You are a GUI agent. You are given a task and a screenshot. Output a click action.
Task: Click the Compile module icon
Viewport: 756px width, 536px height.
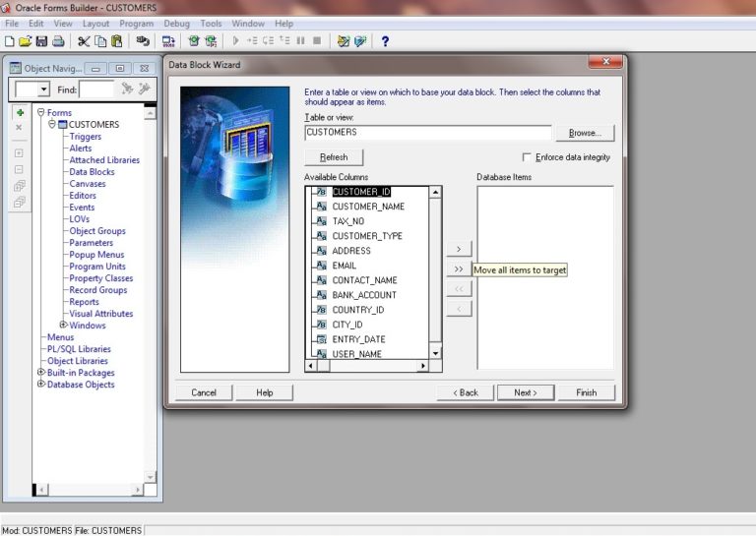click(194, 41)
